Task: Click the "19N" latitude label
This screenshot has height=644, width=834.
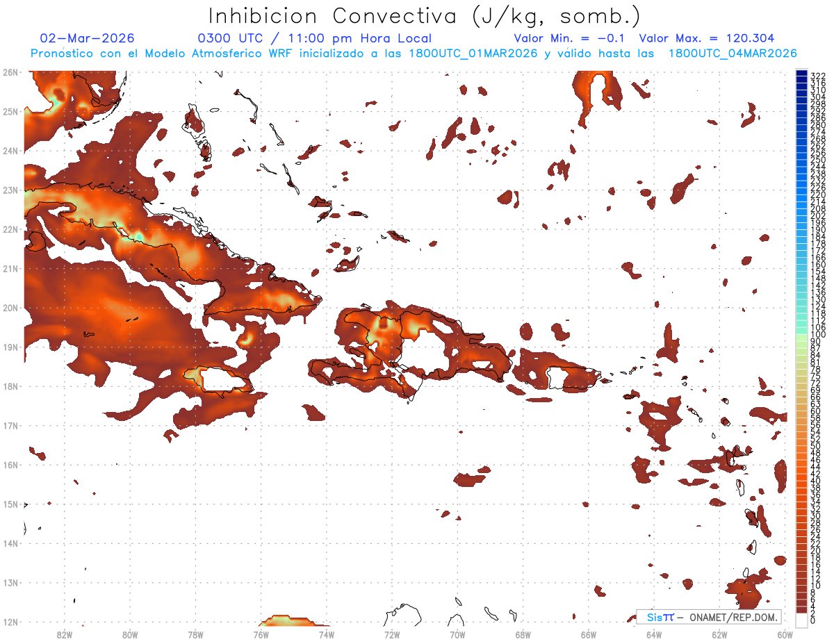Action: [x=10, y=347]
